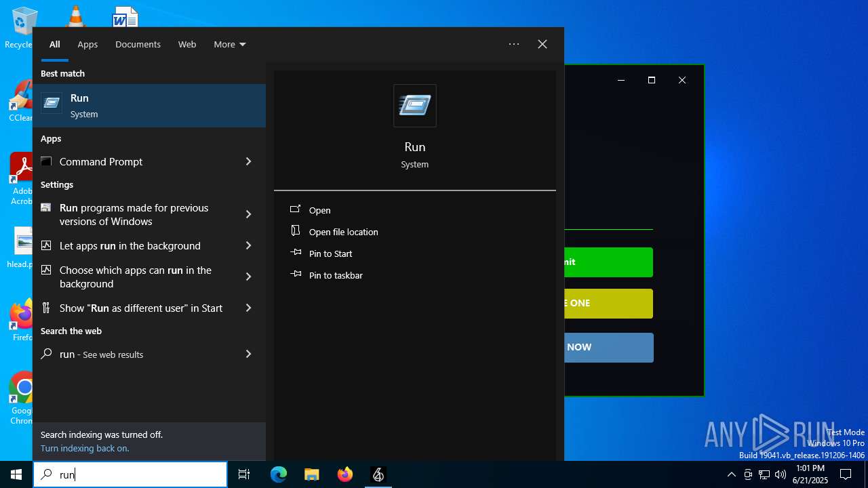
Task: Expand Command Prompt result options
Action: 248,161
